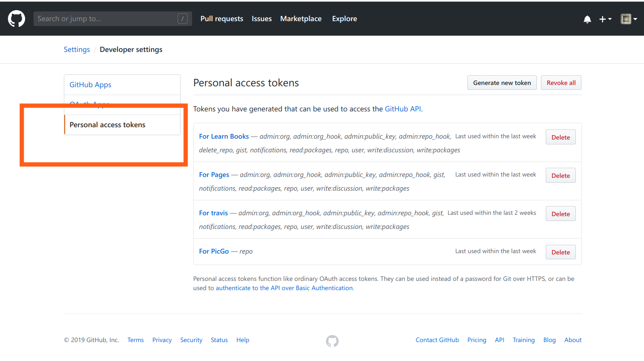Open the Explore page
Screen dimensions: 644x361
tap(344, 18)
